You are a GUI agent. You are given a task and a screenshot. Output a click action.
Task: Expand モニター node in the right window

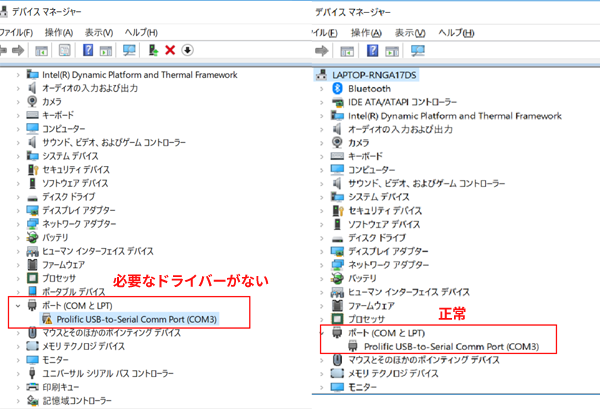point(322,387)
